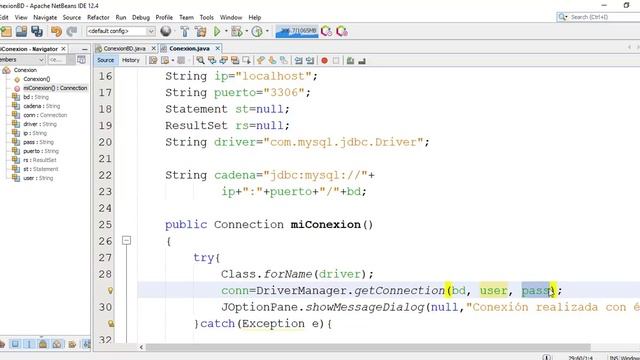The width and height of the screenshot is (640, 360).
Task: Select Conexion() constructor in Navigator
Action: click(x=36, y=79)
